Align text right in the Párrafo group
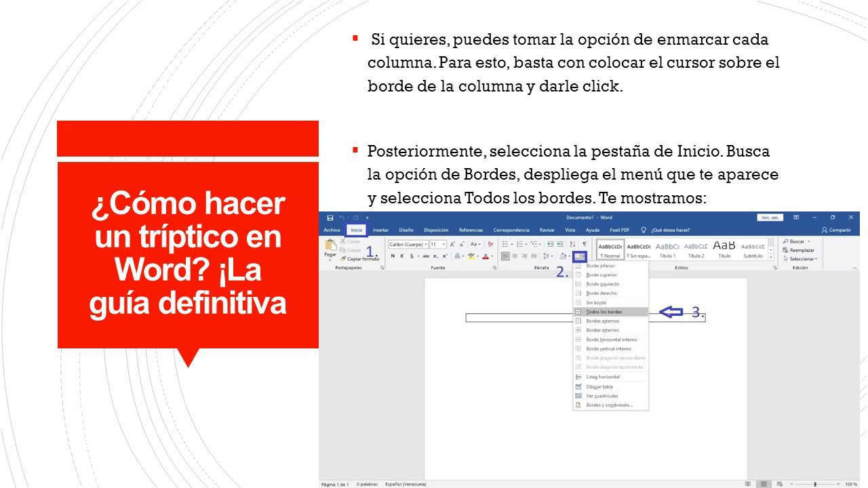This screenshot has height=488, width=868. tap(524, 256)
